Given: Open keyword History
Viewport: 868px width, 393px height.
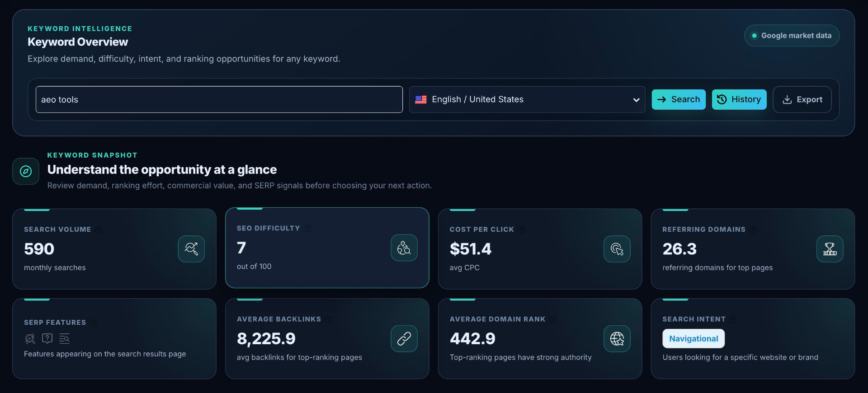Looking at the screenshot, I should pyautogui.click(x=739, y=99).
